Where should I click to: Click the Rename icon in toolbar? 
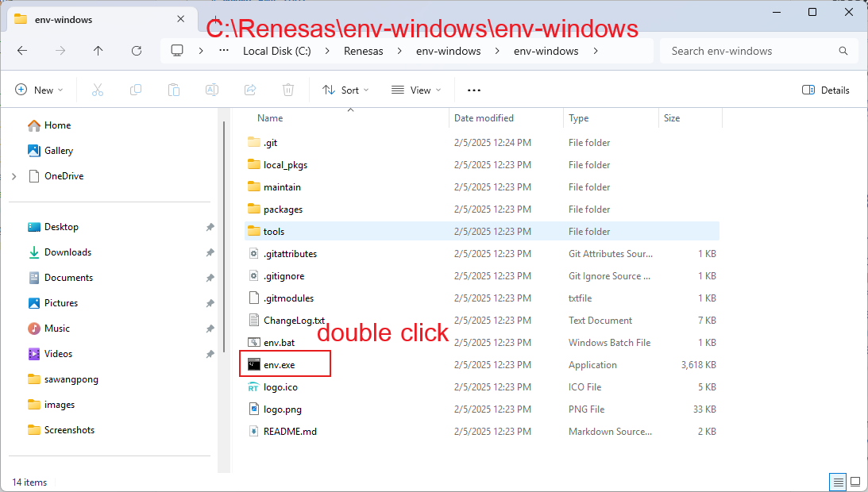click(212, 90)
